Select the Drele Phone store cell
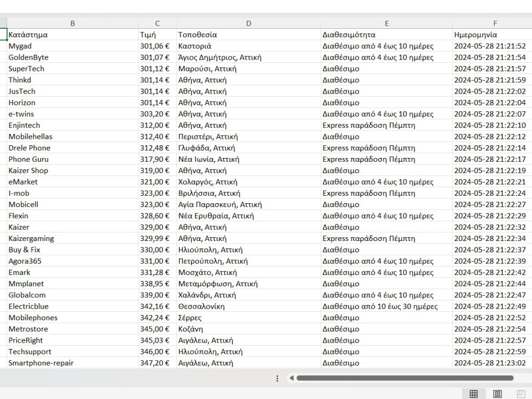532x399 pixels. tap(72, 148)
